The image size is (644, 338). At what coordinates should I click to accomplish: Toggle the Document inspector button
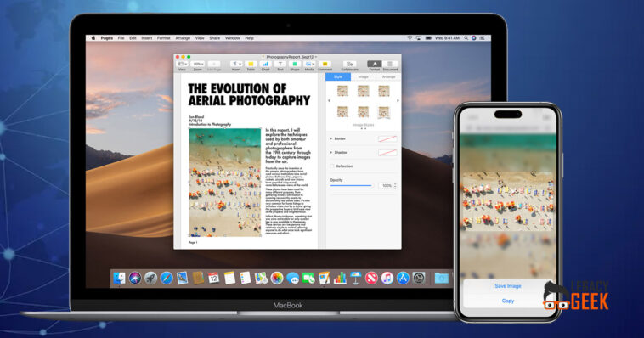[390, 64]
